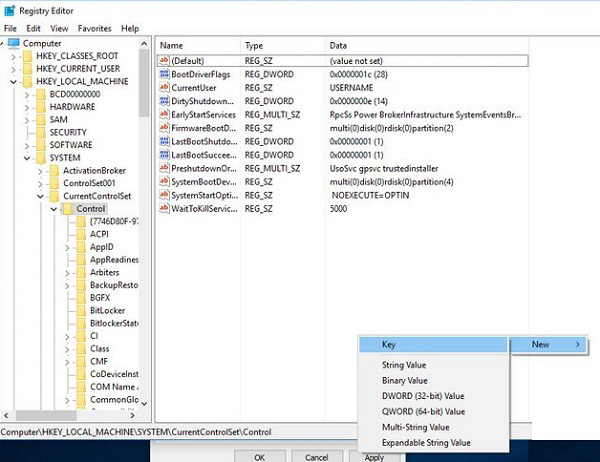The image size is (600, 462).
Task: Select the CMF key in the tree
Action: 99,361
